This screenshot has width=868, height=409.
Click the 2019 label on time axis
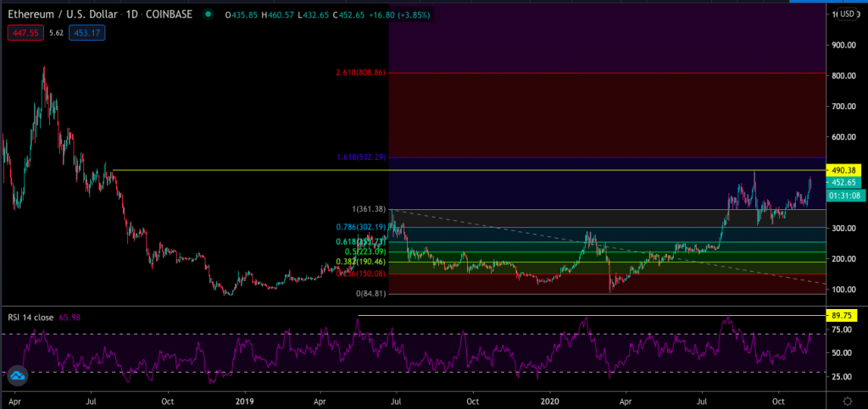click(x=246, y=398)
